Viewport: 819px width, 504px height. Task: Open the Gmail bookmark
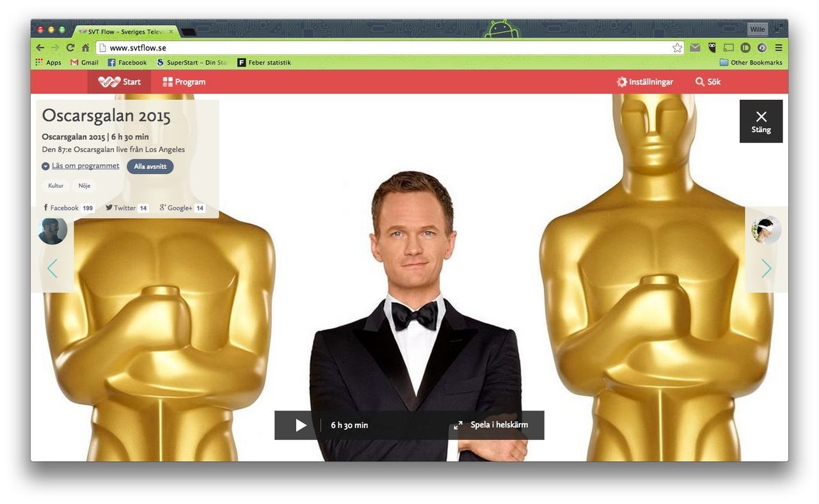pos(84,63)
